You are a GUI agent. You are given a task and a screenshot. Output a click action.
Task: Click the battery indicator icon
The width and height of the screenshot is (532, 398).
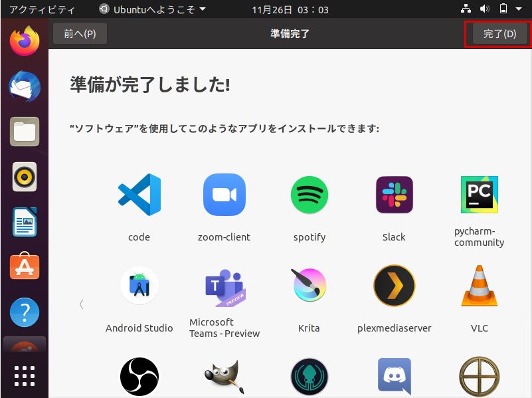pos(503,9)
